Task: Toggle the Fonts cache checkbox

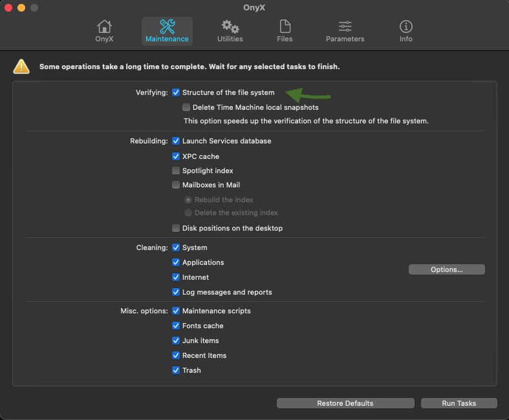Action: [176, 326]
